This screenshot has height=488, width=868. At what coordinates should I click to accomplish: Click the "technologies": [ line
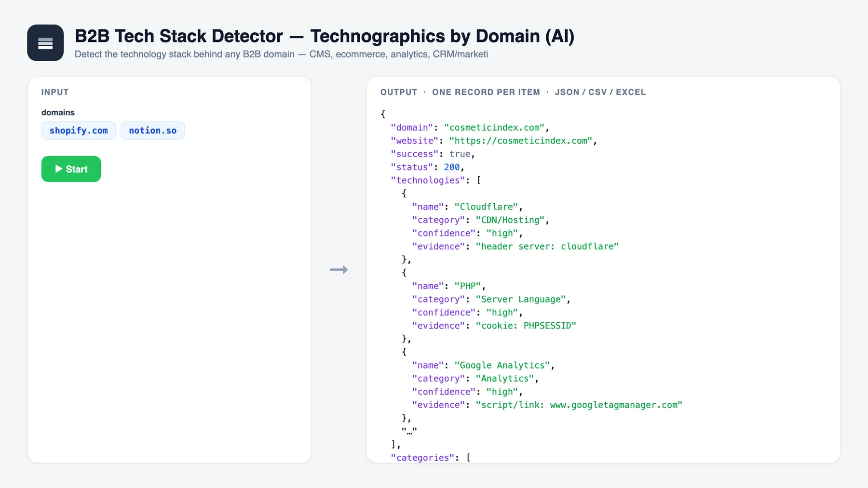[x=436, y=180]
